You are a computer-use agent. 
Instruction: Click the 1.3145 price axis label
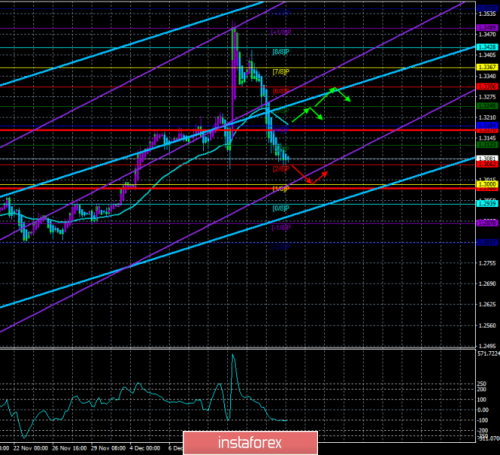click(x=487, y=138)
